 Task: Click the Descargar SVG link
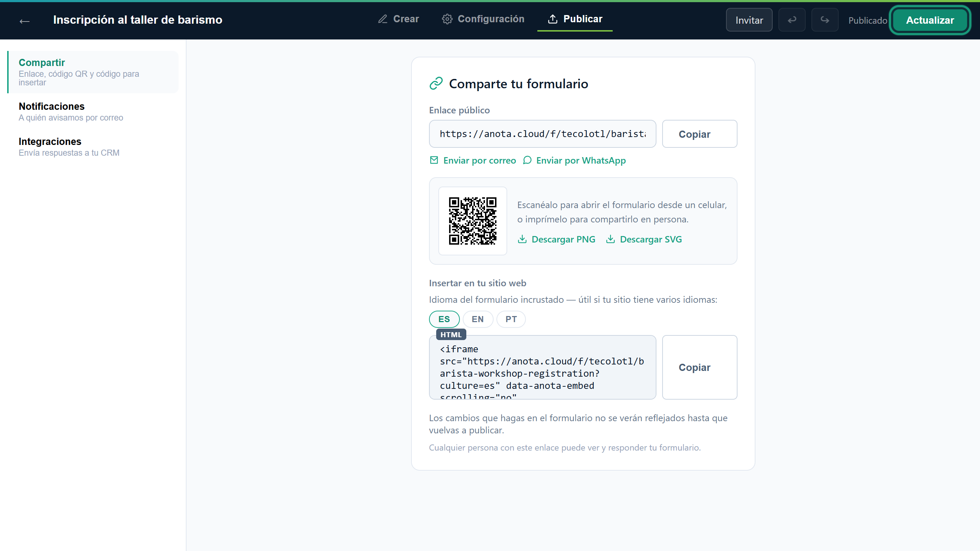click(x=644, y=239)
